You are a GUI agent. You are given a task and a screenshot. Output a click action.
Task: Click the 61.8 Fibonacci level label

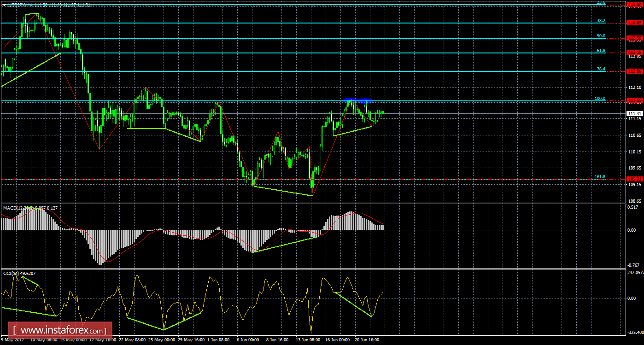click(601, 51)
